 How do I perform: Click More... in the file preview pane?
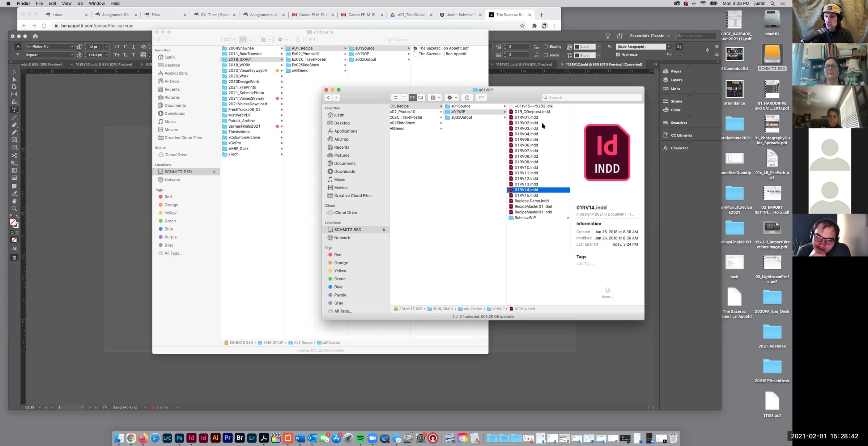[x=607, y=293]
